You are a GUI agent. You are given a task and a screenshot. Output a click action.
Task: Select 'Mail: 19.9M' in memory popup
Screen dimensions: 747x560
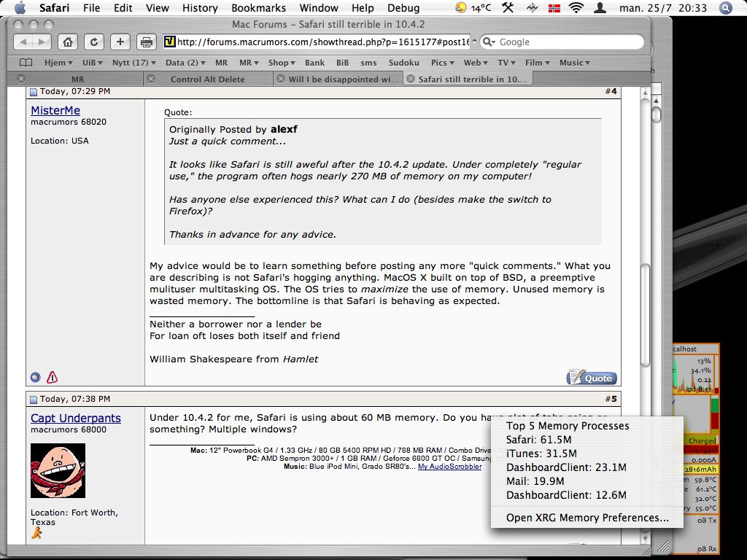pos(587,481)
